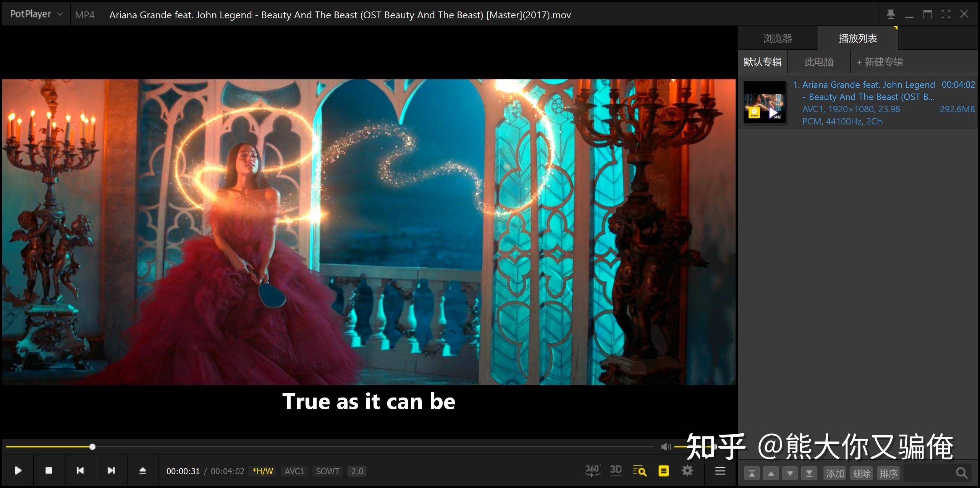This screenshot has width=980, height=488.
Task: Click the playlist search magnifier icon
Action: [962, 473]
